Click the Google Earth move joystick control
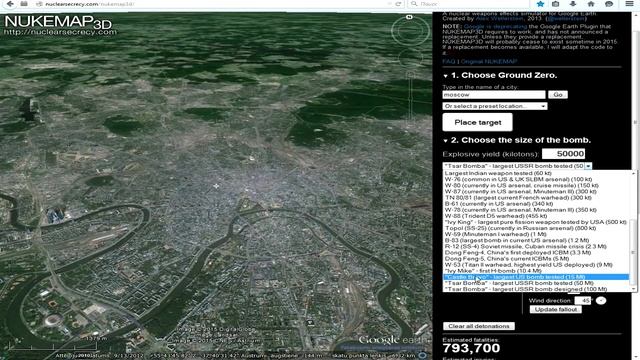Image resolution: width=640 pixels, height=360 pixels. click(x=410, y=58)
